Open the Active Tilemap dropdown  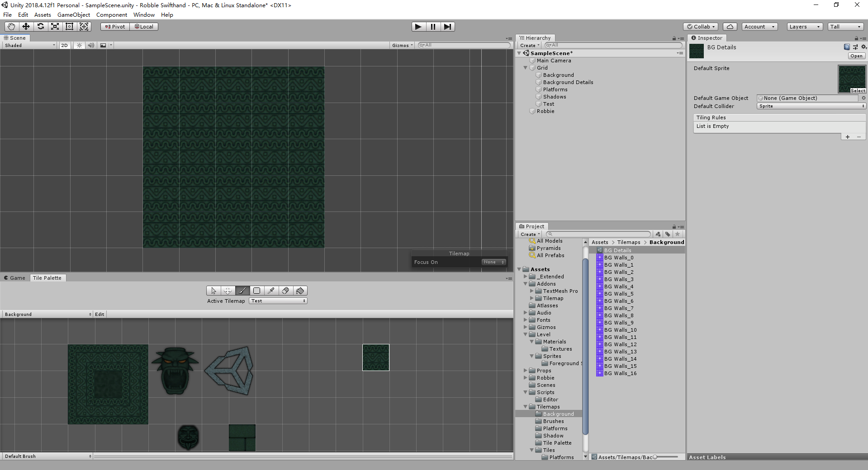click(278, 301)
